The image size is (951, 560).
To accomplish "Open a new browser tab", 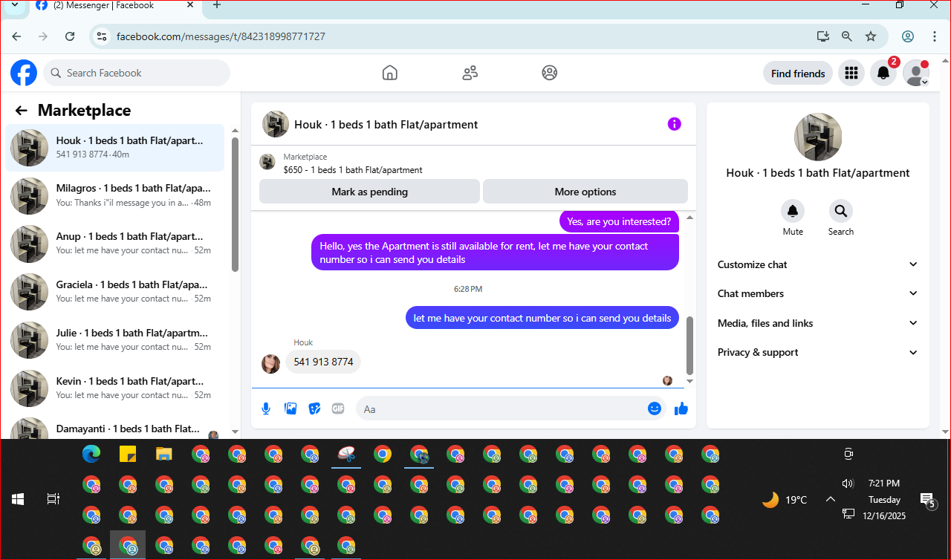I will point(217,5).
